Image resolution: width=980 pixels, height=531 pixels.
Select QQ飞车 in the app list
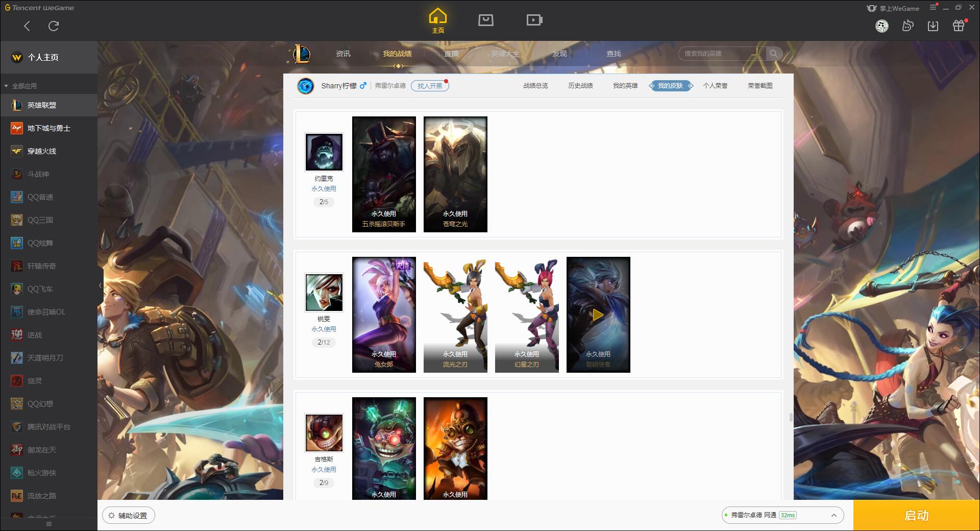pyautogui.click(x=48, y=289)
